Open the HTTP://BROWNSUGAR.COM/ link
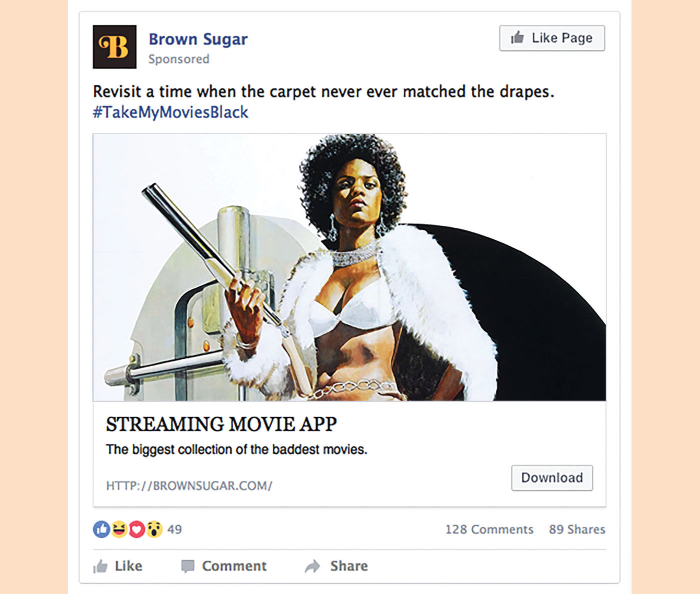The image size is (700, 594). point(189,486)
